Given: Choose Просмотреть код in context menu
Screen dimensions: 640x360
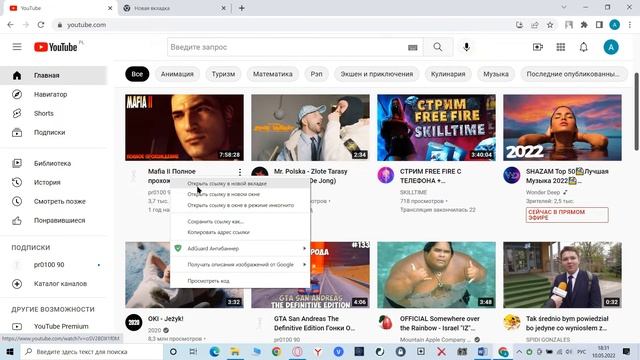Looking at the screenshot, I should click(240, 281).
